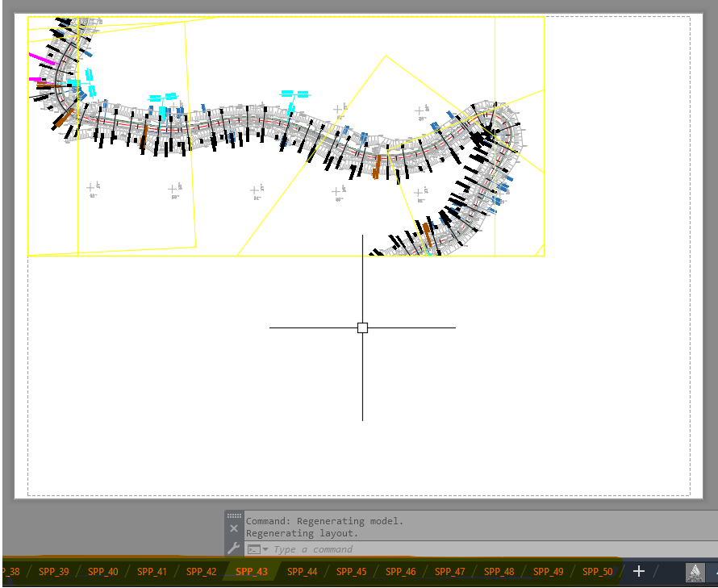
Task: Click the active SPP_43 layout tab
Action: point(251,572)
